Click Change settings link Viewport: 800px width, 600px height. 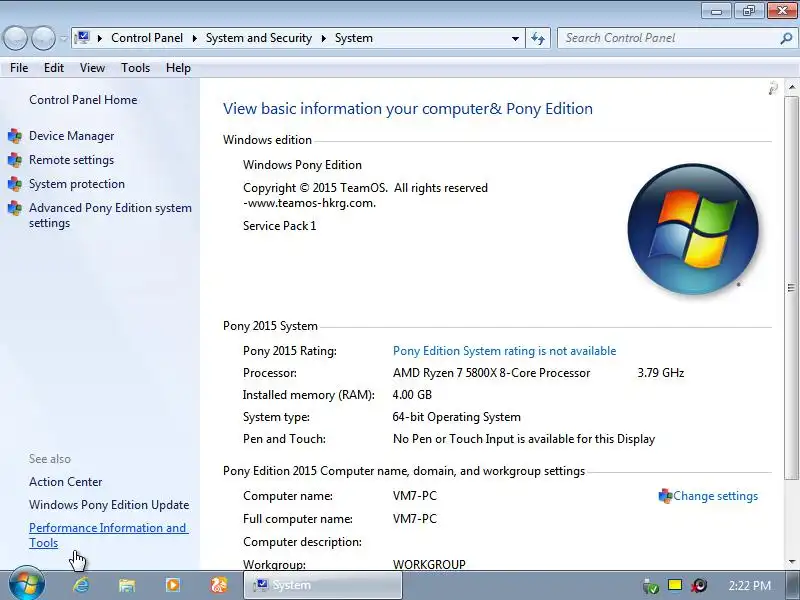point(715,496)
